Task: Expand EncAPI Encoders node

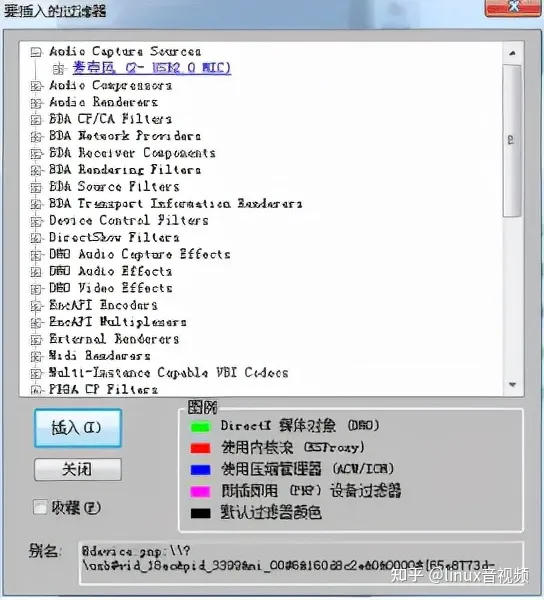Action: tap(36, 306)
